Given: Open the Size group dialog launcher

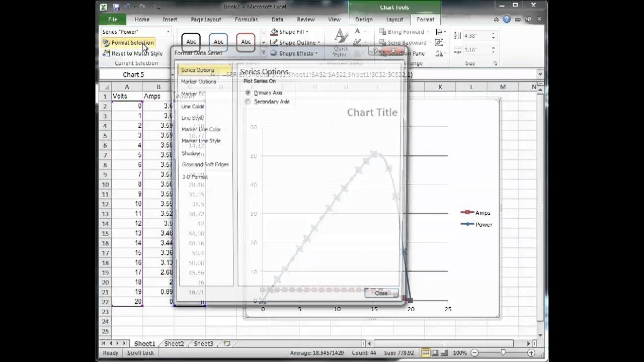Looking at the screenshot, I should [496, 64].
